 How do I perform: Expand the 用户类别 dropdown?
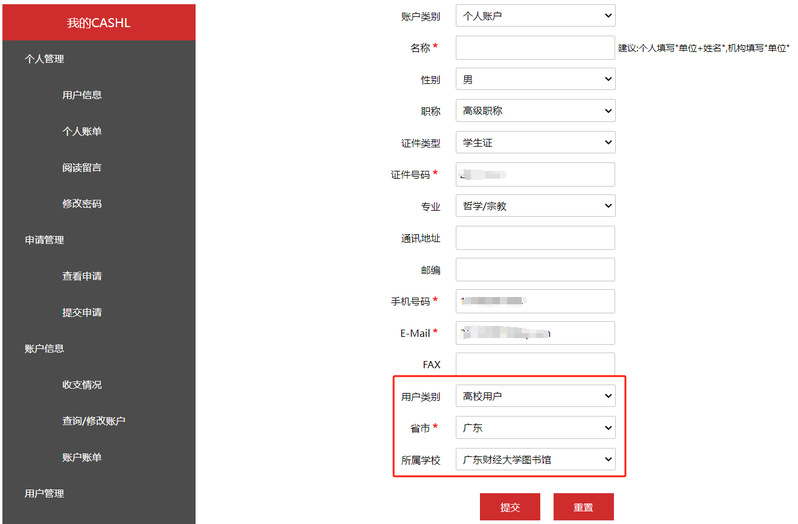click(x=535, y=396)
